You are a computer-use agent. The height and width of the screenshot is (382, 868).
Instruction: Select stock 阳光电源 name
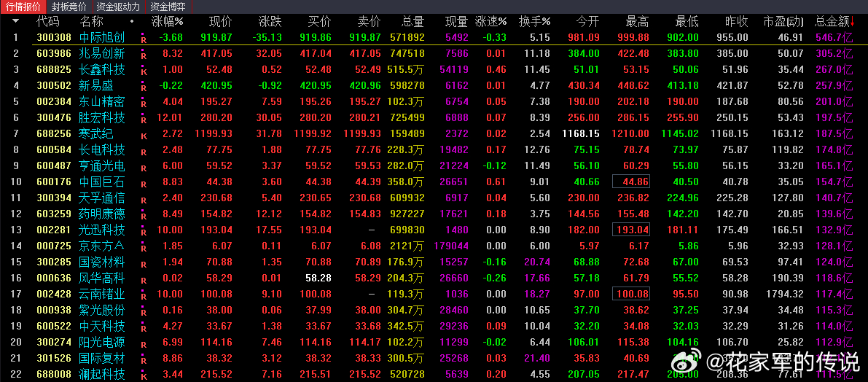[x=103, y=342]
